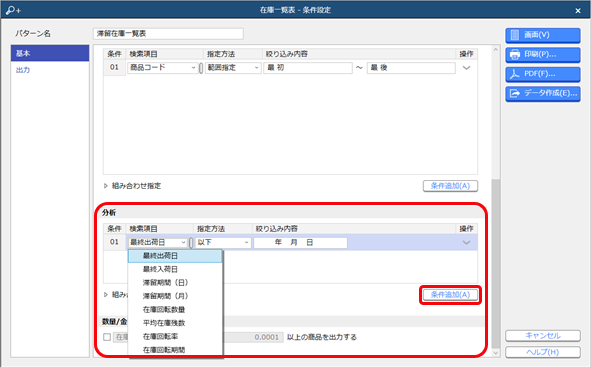Click the 01 condition number in 分析 row
This screenshot has height=368, width=591.
(114, 242)
